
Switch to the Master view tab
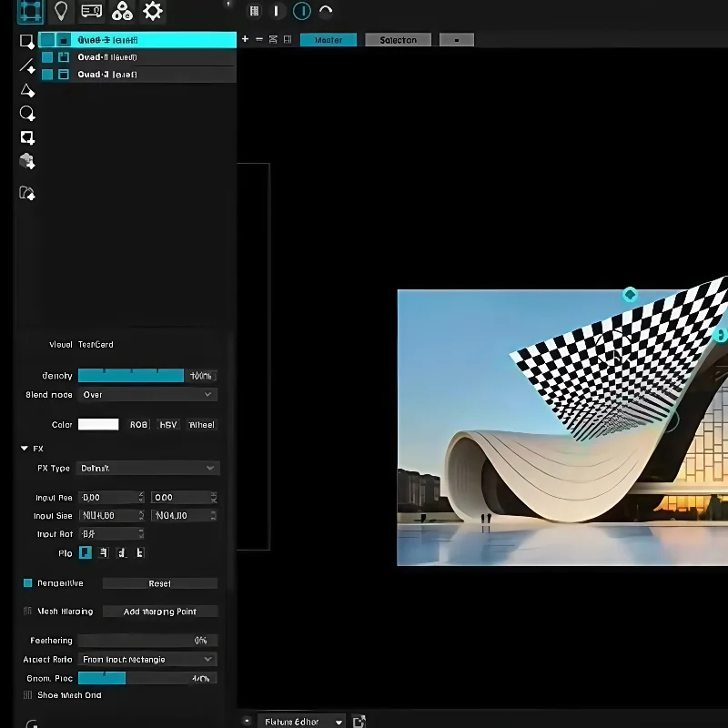pos(329,40)
